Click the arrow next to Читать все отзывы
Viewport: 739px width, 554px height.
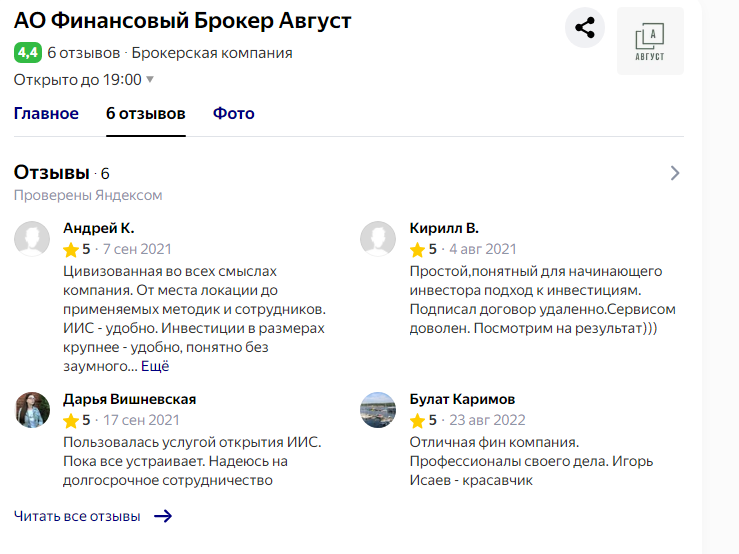click(162, 516)
